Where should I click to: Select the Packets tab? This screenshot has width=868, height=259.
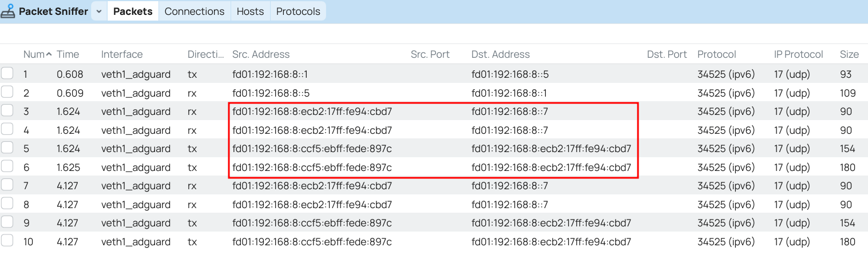[x=133, y=11]
